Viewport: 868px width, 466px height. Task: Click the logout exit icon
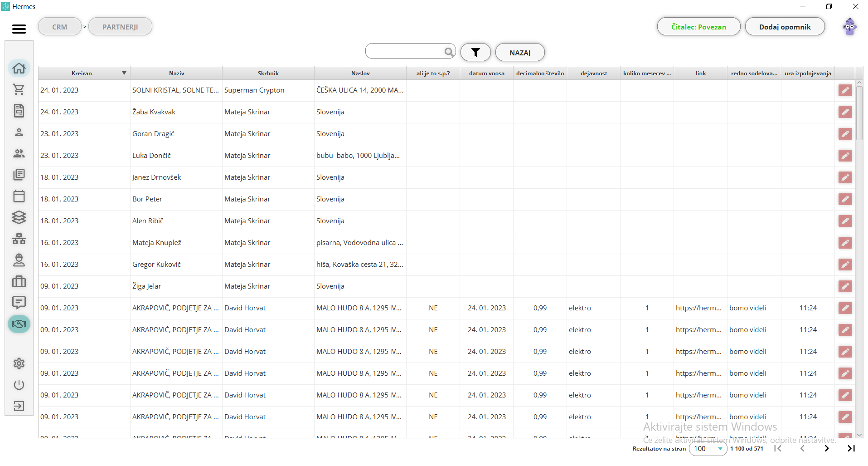click(19, 406)
